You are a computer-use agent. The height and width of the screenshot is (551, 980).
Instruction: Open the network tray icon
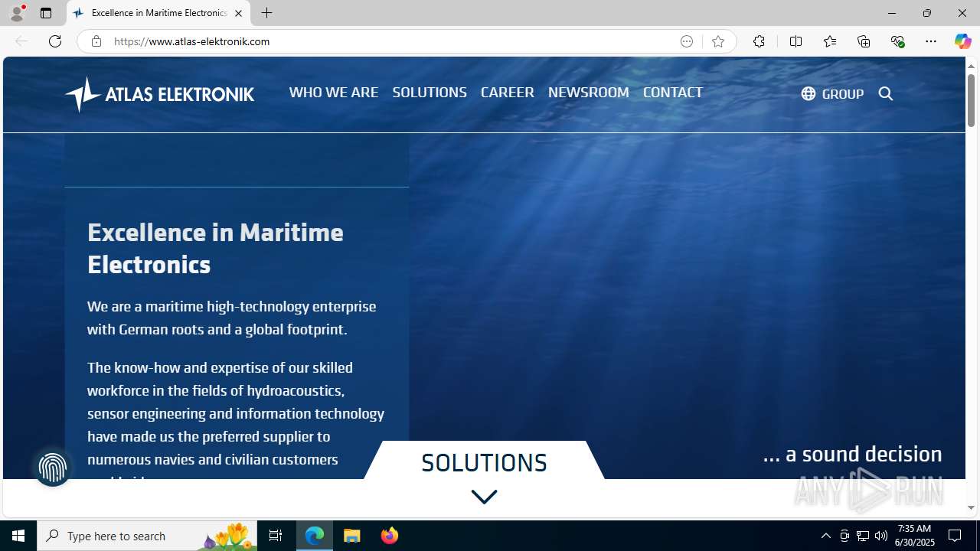863,536
